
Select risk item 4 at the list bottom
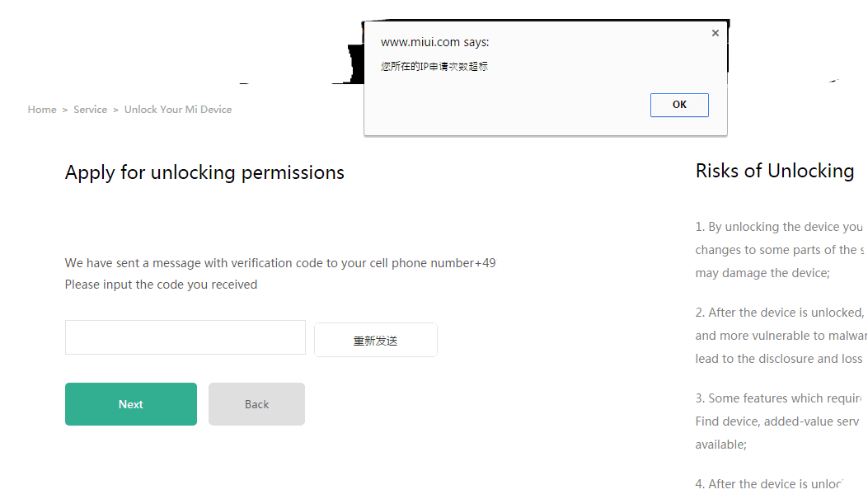(x=769, y=484)
